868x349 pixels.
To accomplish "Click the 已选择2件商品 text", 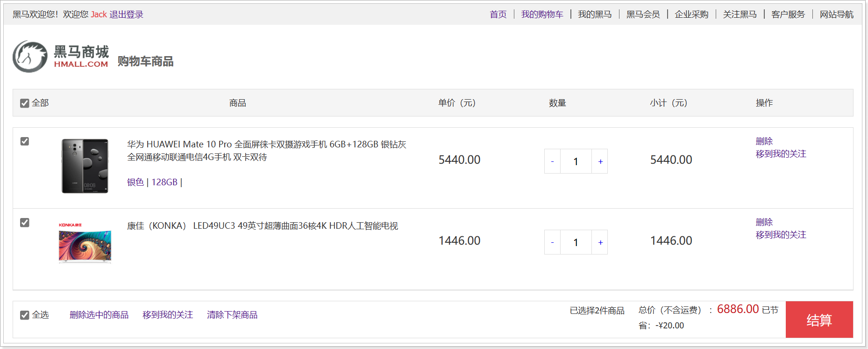I will 597,311.
